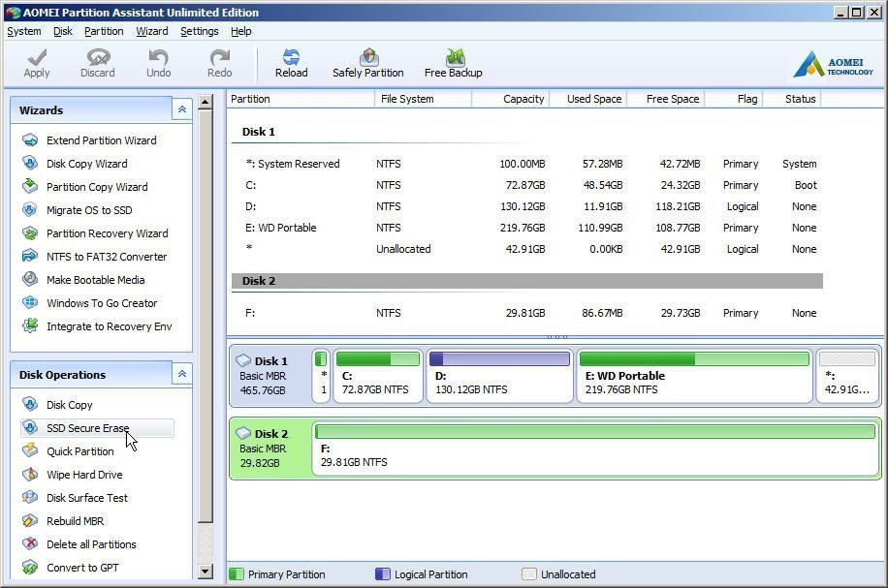
Task: Click the Discard toolbar icon
Action: (98, 57)
